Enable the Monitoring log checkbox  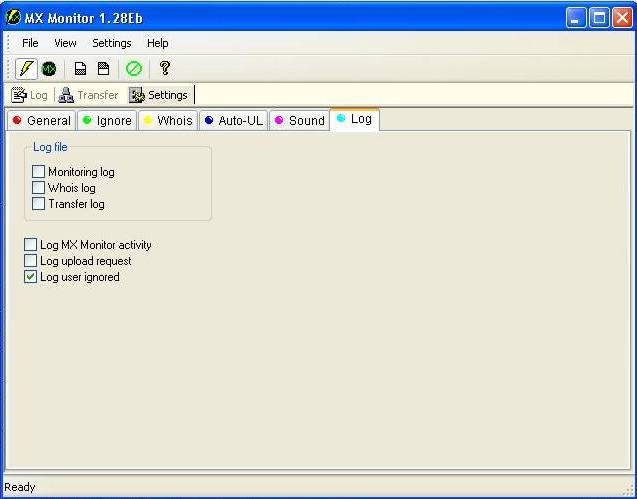38,172
